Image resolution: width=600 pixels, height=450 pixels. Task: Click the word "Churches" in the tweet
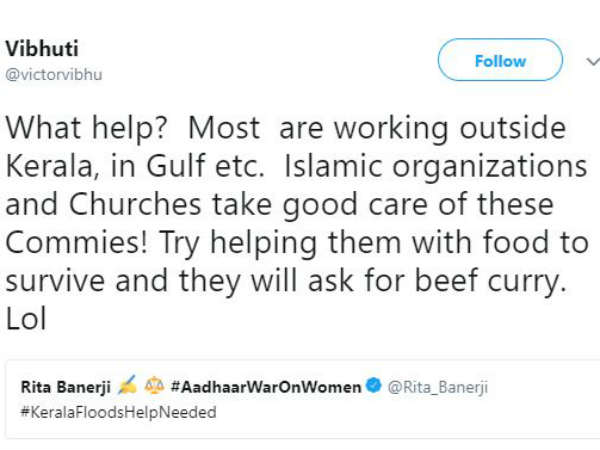coord(135,204)
